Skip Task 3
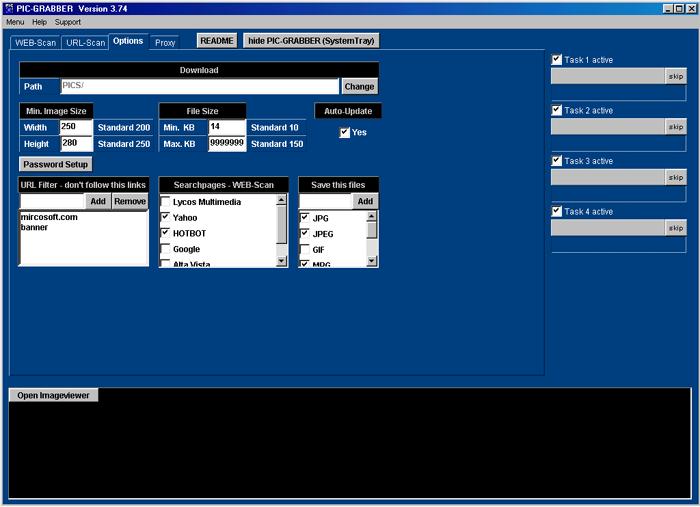Image resolution: width=700 pixels, height=507 pixels. point(675,177)
